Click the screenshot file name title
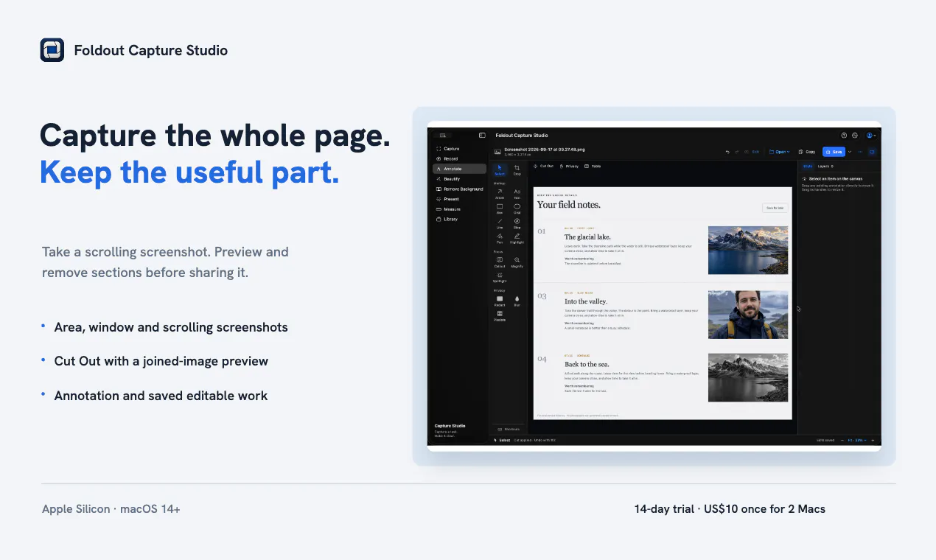This screenshot has width=936, height=560. pos(544,150)
